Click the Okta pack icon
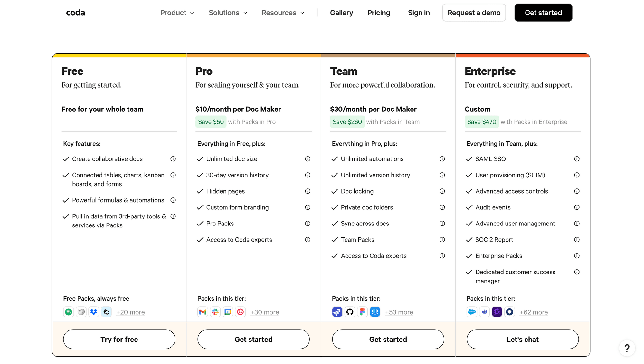644x364 pixels. pos(509,312)
